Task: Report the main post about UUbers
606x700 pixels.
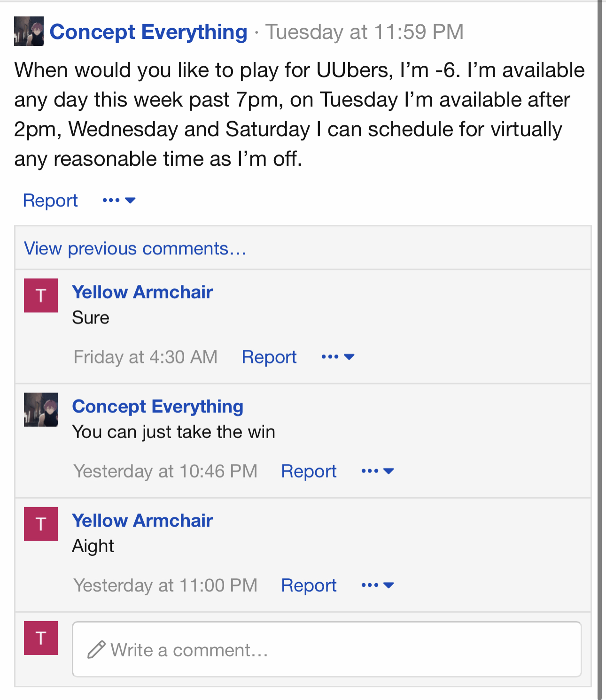Action: 50,200
